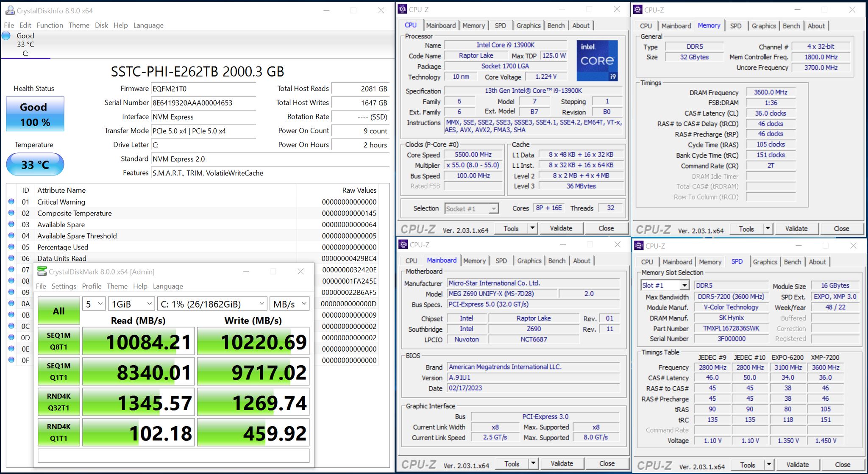Click the status dot next to Percentage Used
The height and width of the screenshot is (474, 868).
pyautogui.click(x=11, y=247)
